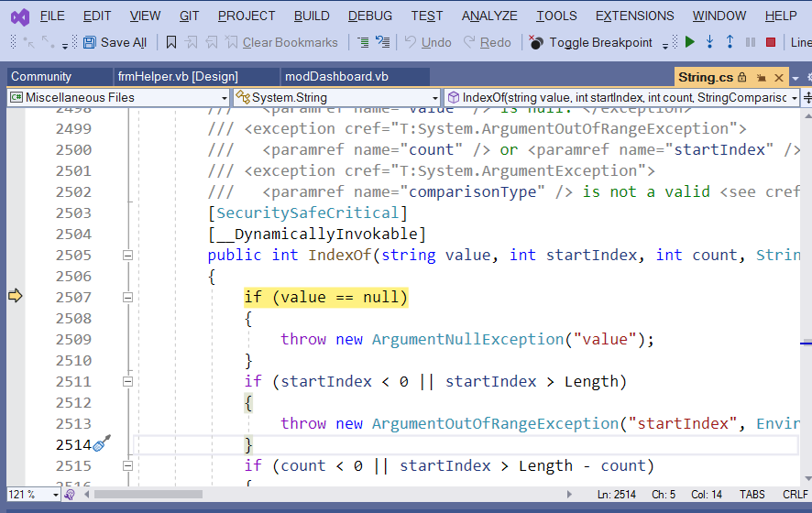Click the Save All button
The image size is (812, 513).
[115, 42]
